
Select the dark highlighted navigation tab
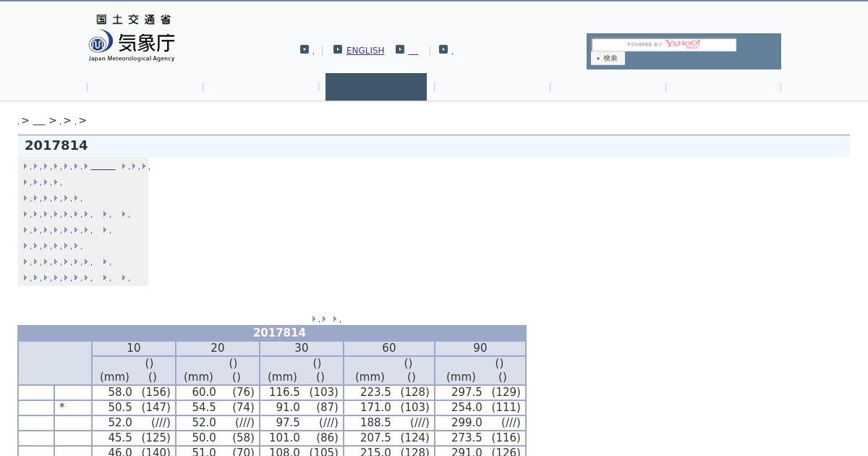(376, 87)
